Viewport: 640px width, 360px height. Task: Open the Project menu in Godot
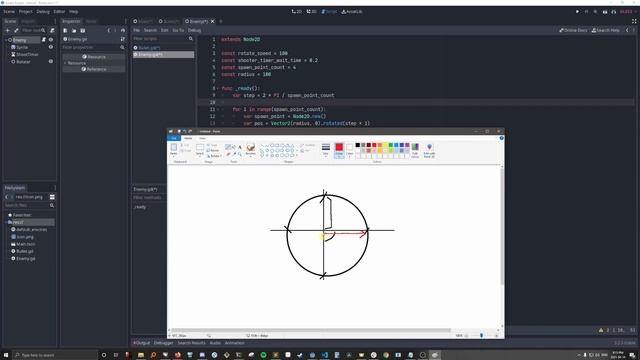25,11
